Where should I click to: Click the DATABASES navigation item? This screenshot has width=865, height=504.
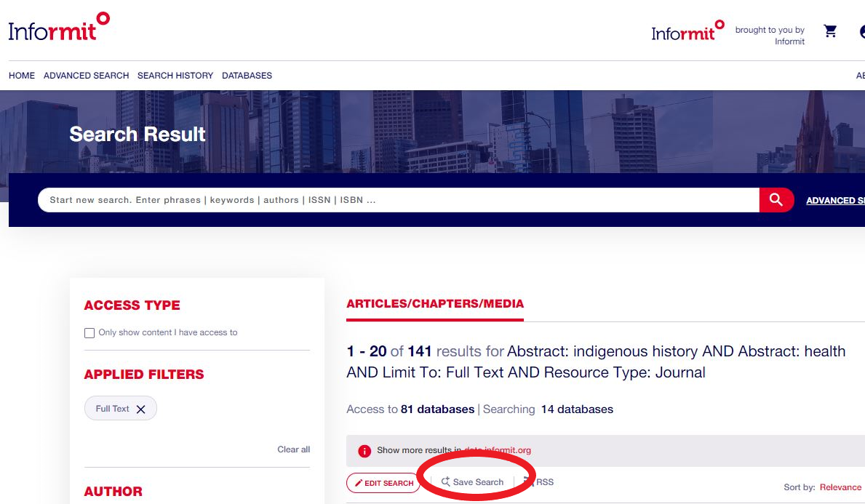(x=247, y=75)
